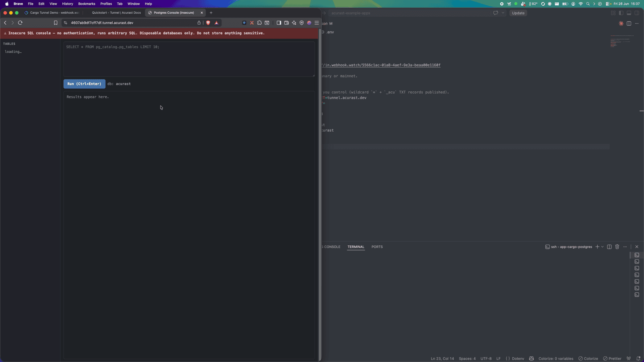The image size is (644, 362).
Task: Click 'Results appear here.' placeholder text
Action: [x=88, y=97]
